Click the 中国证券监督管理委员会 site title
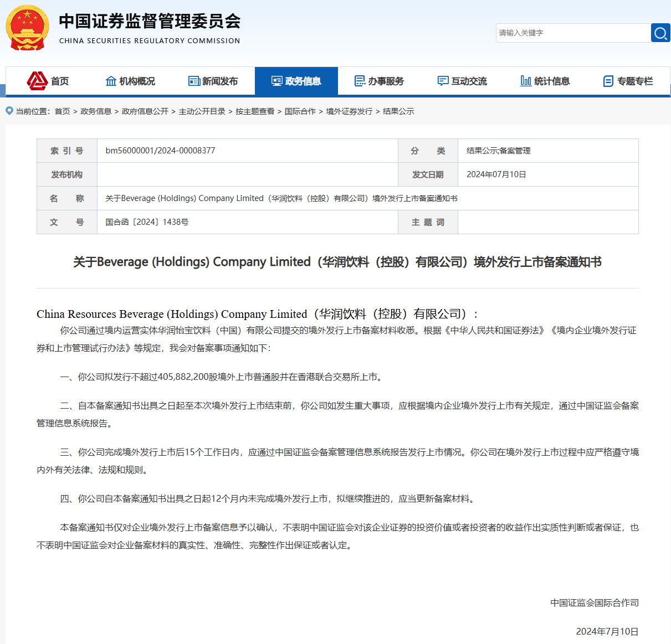This screenshot has width=671, height=644. pyautogui.click(x=150, y=21)
